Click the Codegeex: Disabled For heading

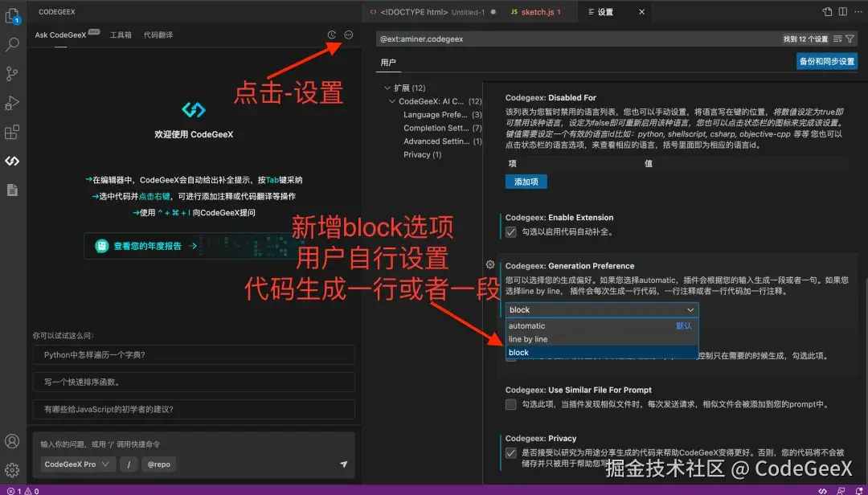551,97
